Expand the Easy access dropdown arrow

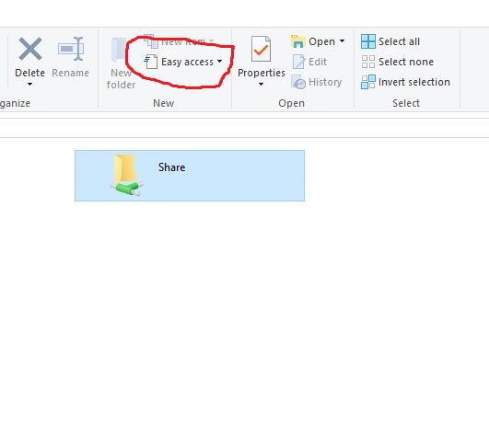(x=219, y=61)
